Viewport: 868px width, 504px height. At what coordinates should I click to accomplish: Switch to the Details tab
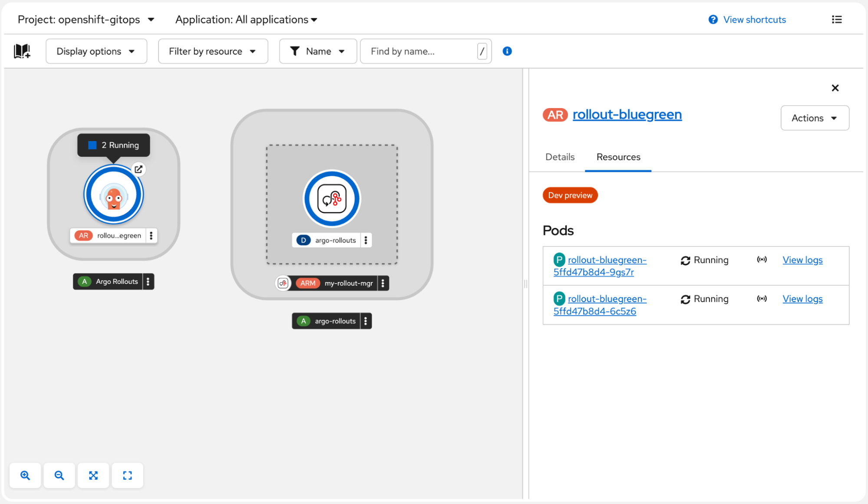[x=560, y=157]
